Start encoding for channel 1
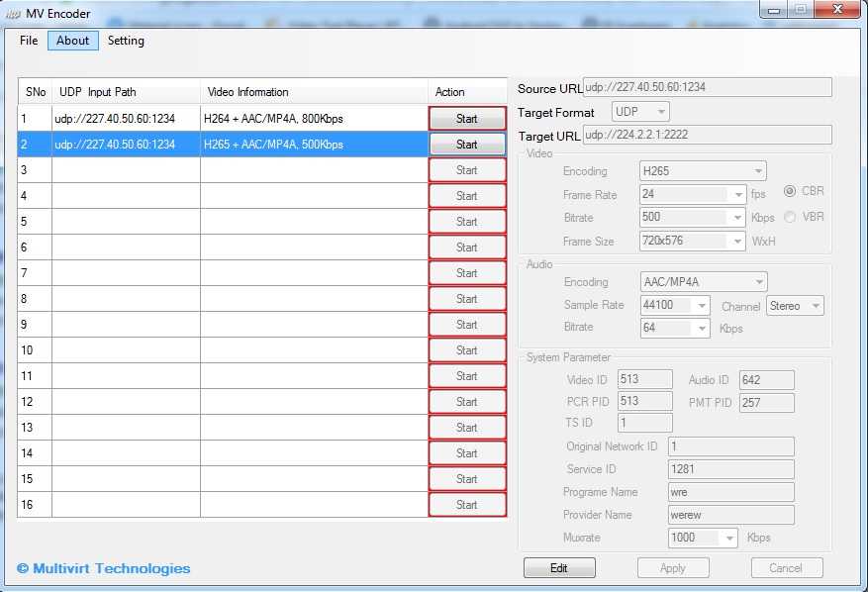 point(466,118)
